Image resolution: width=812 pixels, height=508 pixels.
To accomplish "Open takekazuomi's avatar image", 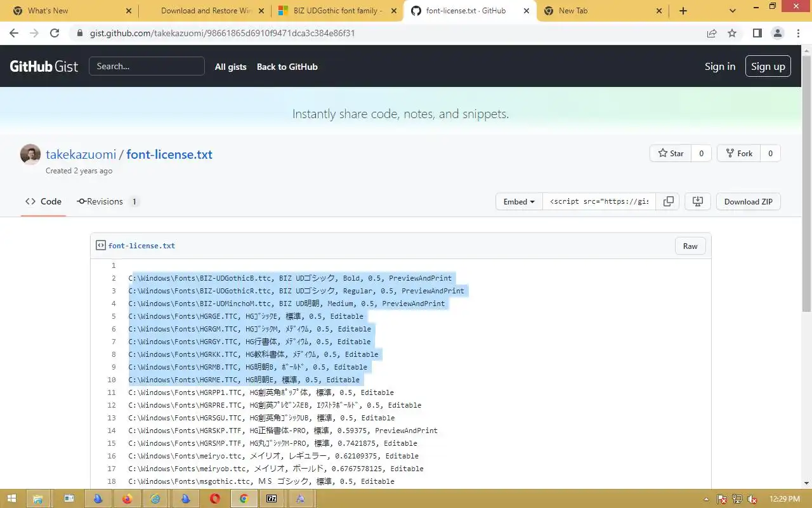I will pos(30,154).
